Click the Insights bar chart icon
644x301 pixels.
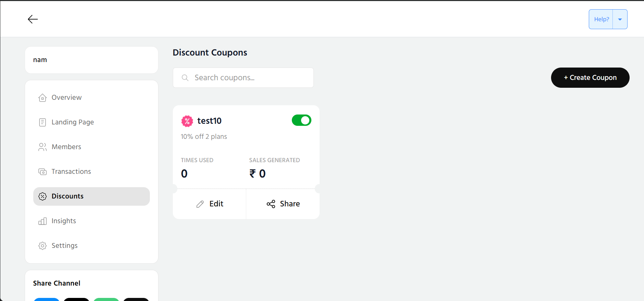tap(43, 221)
